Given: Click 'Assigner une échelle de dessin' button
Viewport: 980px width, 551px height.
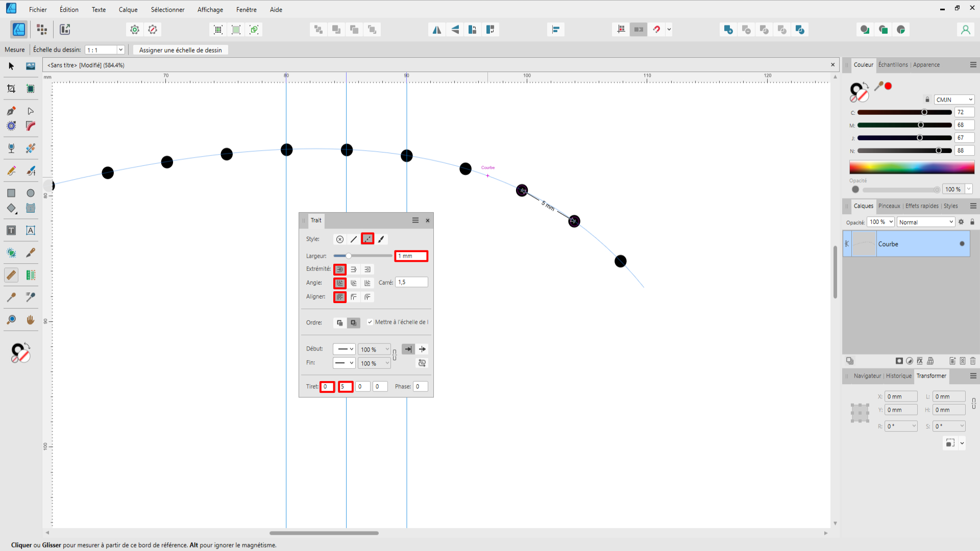Looking at the screenshot, I should (180, 50).
